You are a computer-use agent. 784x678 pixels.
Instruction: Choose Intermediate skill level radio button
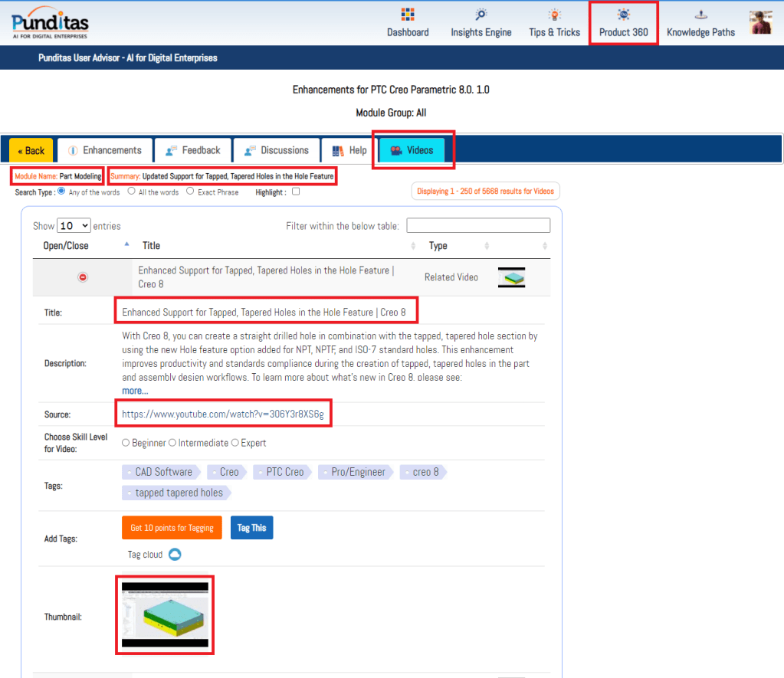point(172,443)
